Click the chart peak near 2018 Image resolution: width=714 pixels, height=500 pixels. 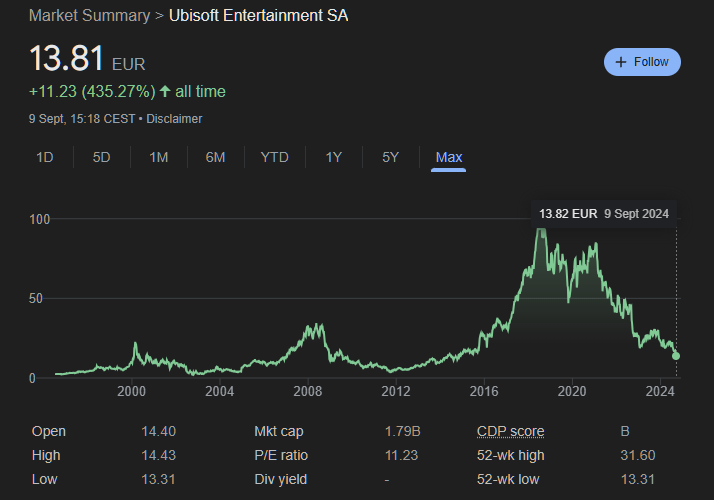[x=542, y=231]
